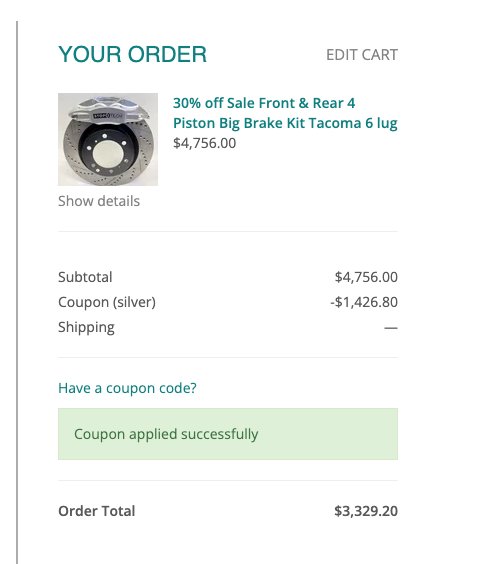Viewport: 489px width, 564px height.
Task: Click the vertical divider line at left edge
Action: point(17,292)
